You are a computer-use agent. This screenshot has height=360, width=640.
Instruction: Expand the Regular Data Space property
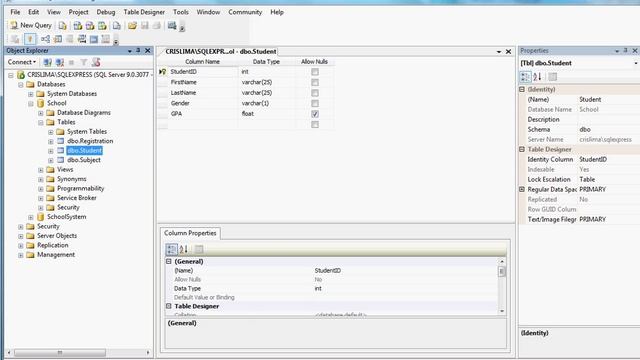[x=522, y=189]
